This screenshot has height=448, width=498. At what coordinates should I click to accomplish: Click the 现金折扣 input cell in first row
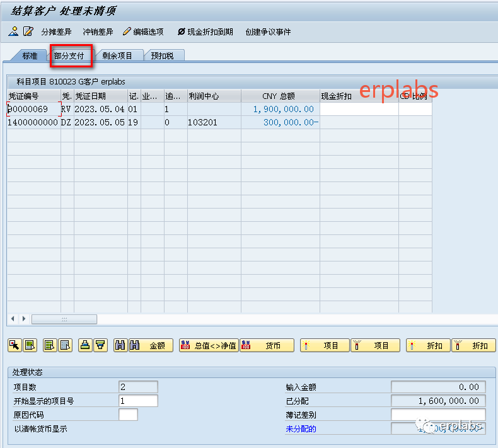(359, 109)
